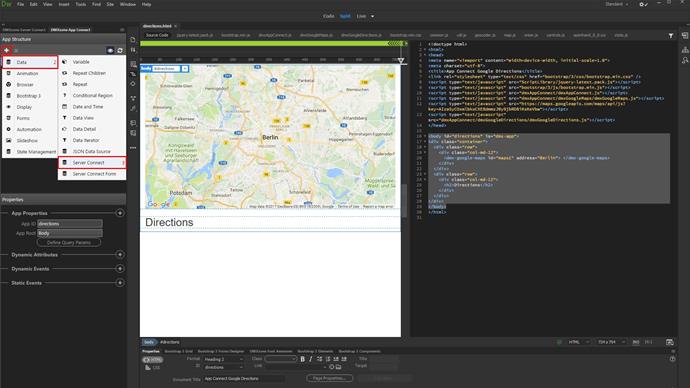The width and height of the screenshot is (690, 388).
Task: Open the File menu
Action: [x=21, y=4]
